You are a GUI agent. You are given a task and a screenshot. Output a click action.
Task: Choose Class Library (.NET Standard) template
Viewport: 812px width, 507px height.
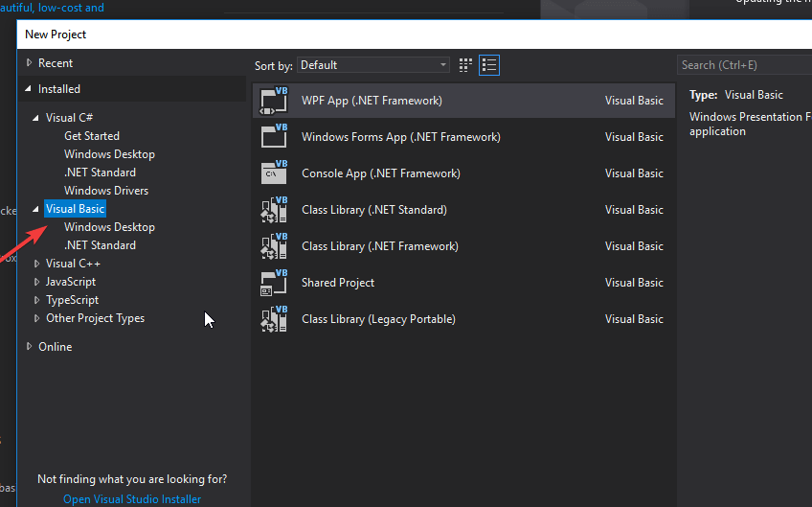point(464,210)
